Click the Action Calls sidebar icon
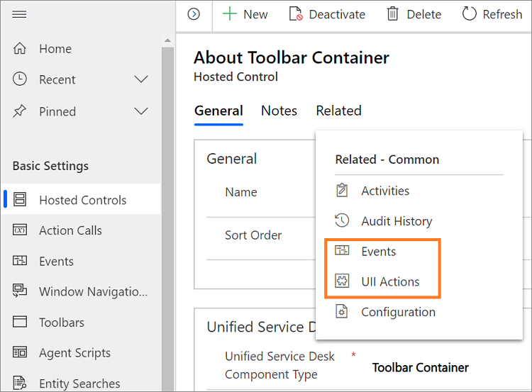The image size is (532, 392). point(20,230)
